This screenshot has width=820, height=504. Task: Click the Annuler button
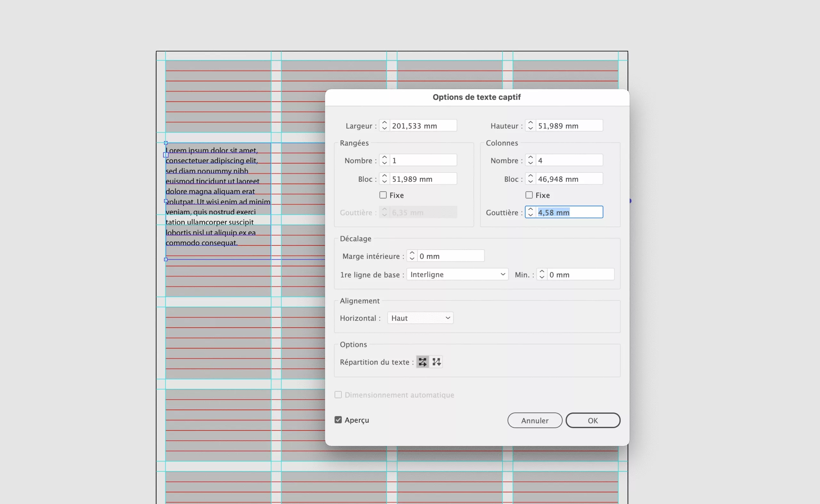point(534,420)
